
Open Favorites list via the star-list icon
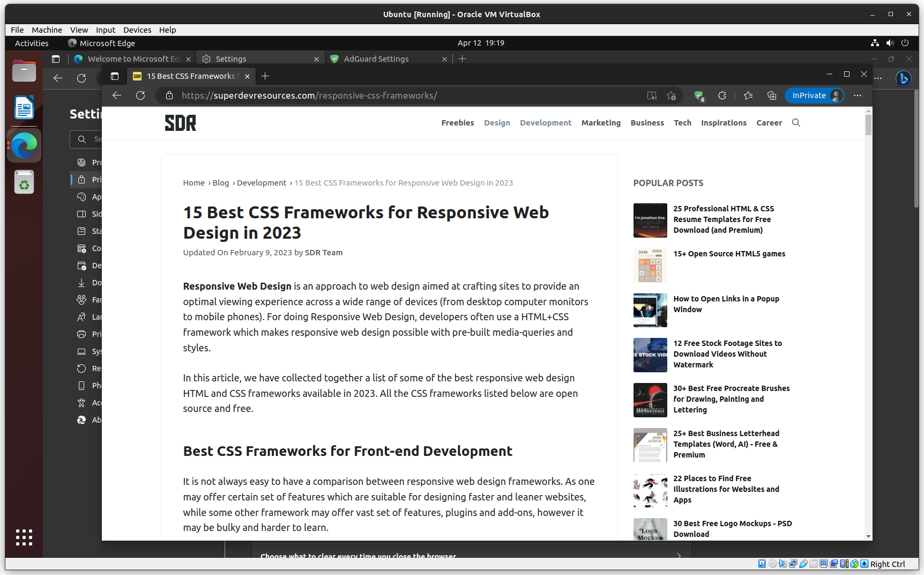748,95
